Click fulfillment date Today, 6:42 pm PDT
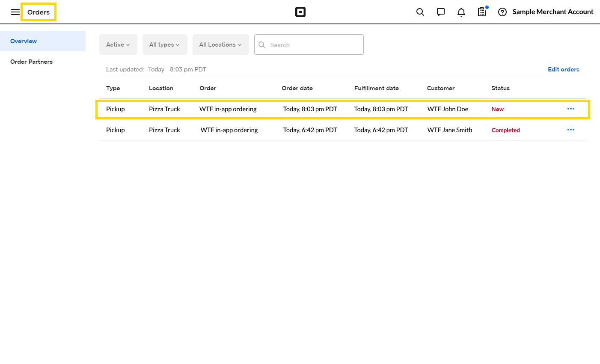 tap(381, 130)
